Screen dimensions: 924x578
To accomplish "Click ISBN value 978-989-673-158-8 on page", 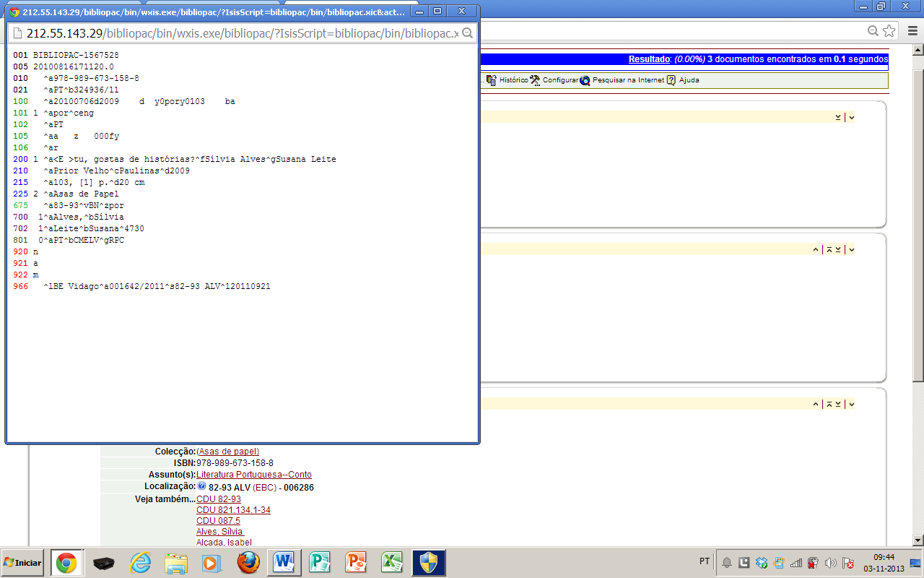I will [x=235, y=463].
